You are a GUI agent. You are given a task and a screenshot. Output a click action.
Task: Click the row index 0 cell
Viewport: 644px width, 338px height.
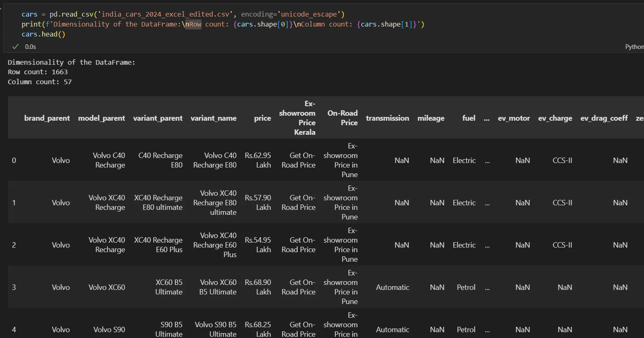click(14, 160)
